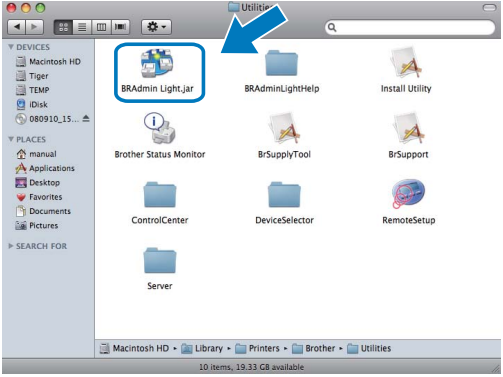Open iDisk from the sidebar
Screen dimensions: 503x377
pos(32,105)
